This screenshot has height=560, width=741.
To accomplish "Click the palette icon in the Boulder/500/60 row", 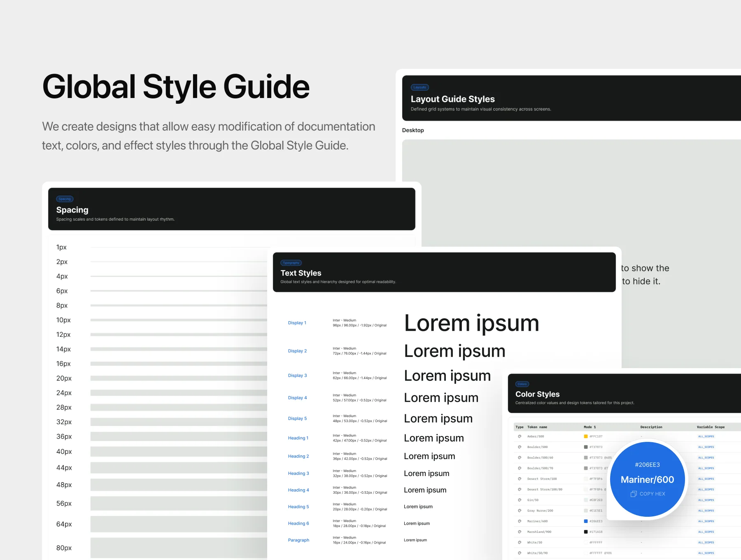I will tap(520, 457).
